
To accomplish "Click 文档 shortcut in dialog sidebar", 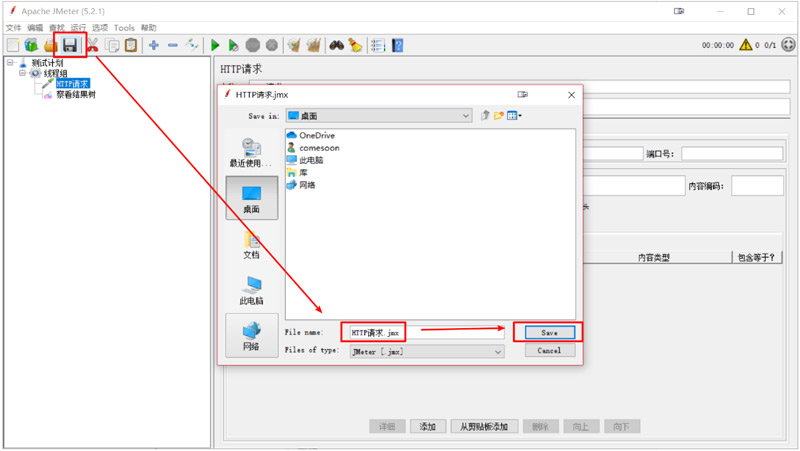I will tap(252, 245).
